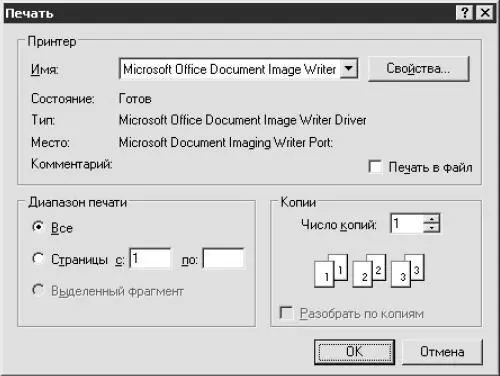Click the Microsoft Document Imaging Writer Port text

pos(226,143)
